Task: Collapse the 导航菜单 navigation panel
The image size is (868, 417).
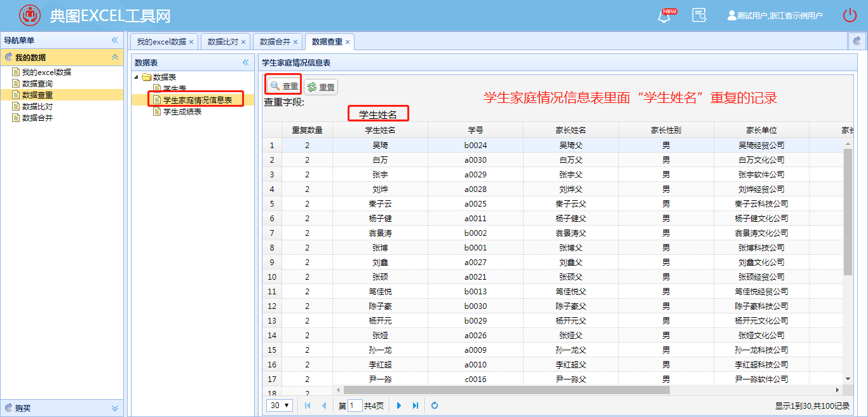Action: [115, 40]
